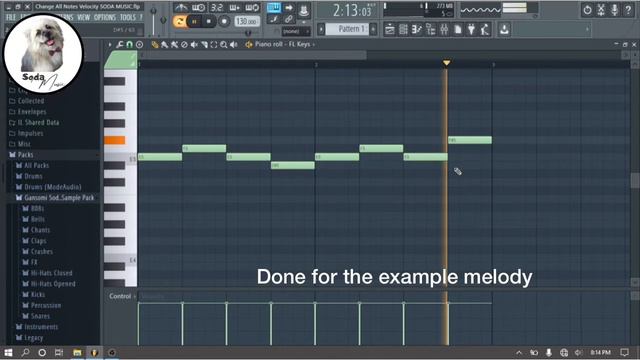640x360 pixels.
Task: Select the Zoom magnifier tool in piano roll
Action: 223,44
